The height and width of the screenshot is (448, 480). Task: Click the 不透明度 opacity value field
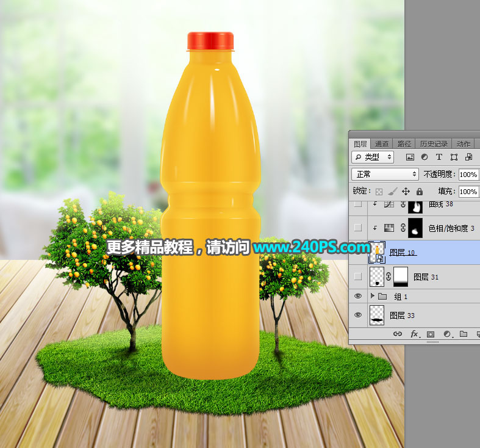(468, 175)
